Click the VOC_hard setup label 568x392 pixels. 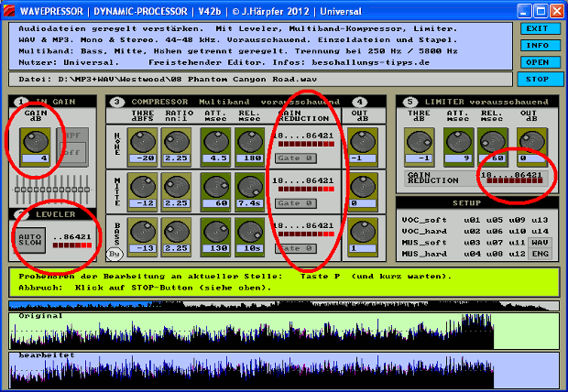[x=424, y=231]
